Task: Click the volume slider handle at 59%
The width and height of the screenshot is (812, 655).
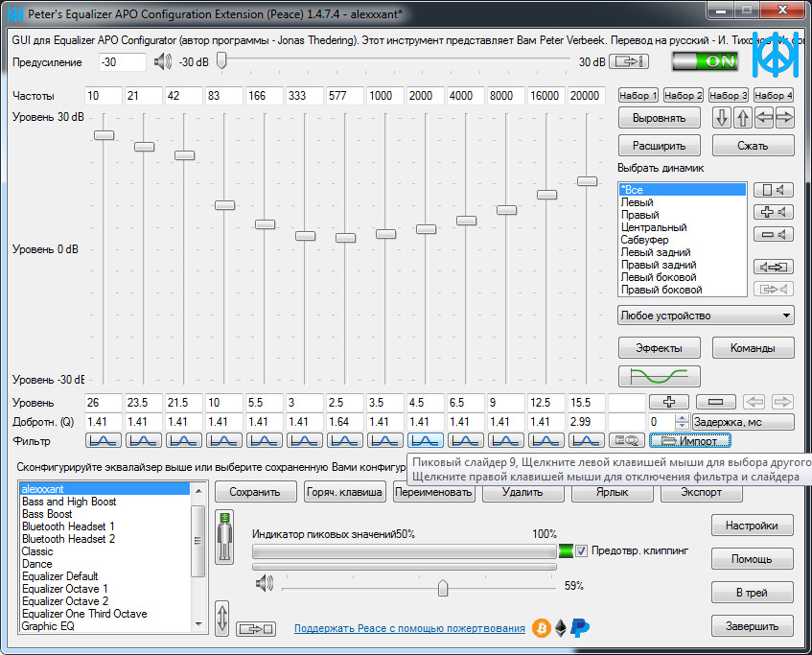Action: [443, 587]
